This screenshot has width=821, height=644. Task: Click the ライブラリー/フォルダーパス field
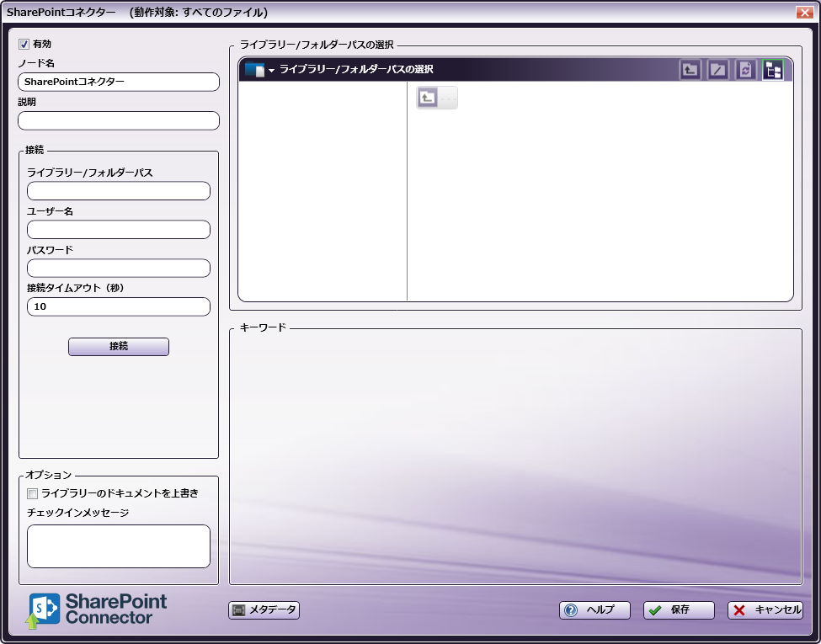click(119, 191)
